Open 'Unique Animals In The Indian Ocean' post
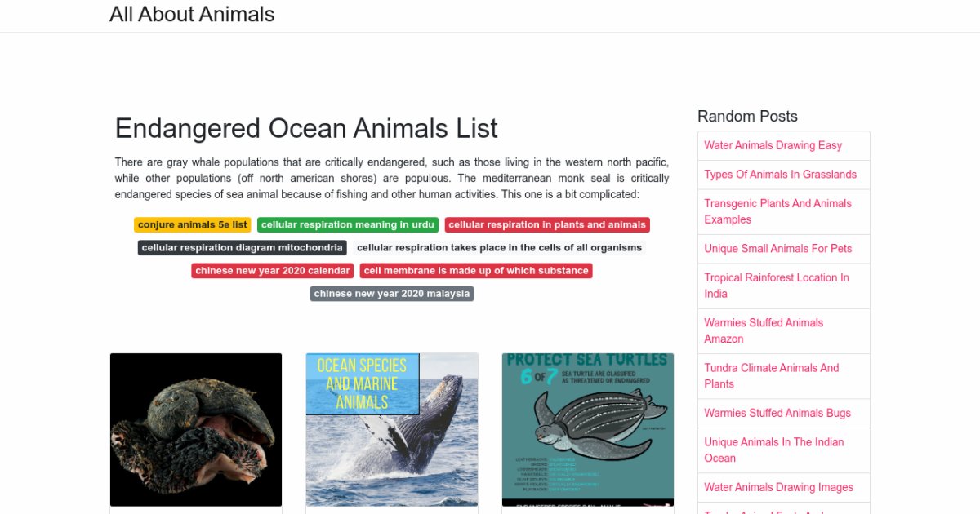This screenshot has height=514, width=980. pos(773,450)
